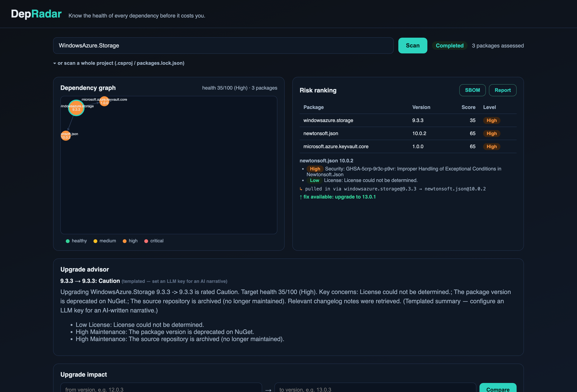The width and height of the screenshot is (577, 392).
Task: Expand the scan whole project disclosure
Action: coord(119,63)
